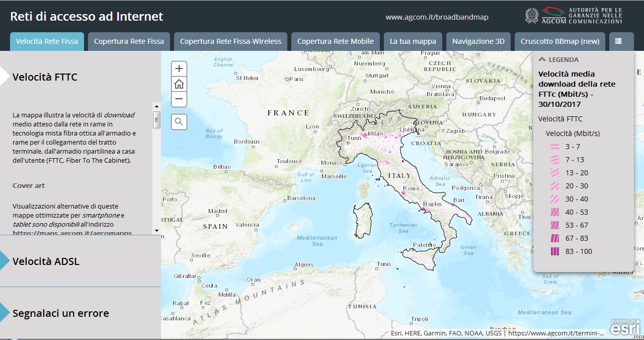Viewport: 644px width, 340px height.
Task: Click the zoom in plus icon
Action: (179, 68)
